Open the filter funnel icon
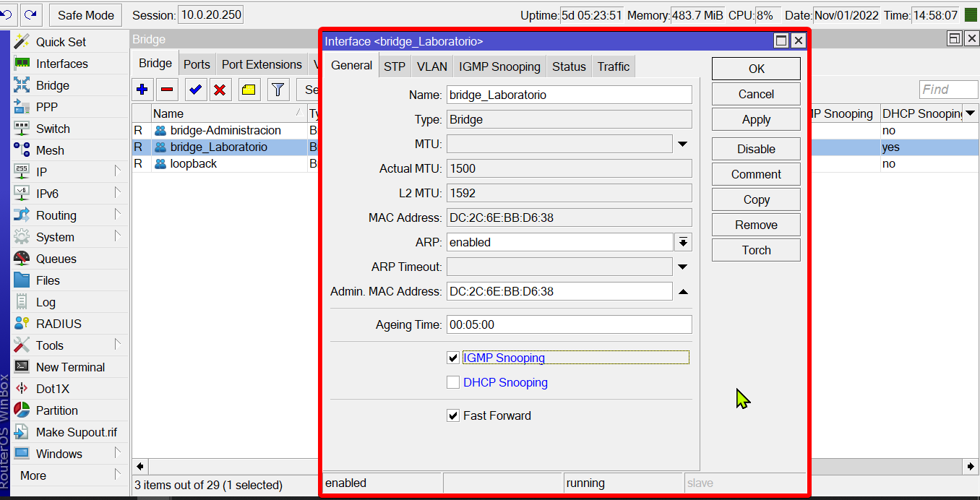 coord(278,90)
